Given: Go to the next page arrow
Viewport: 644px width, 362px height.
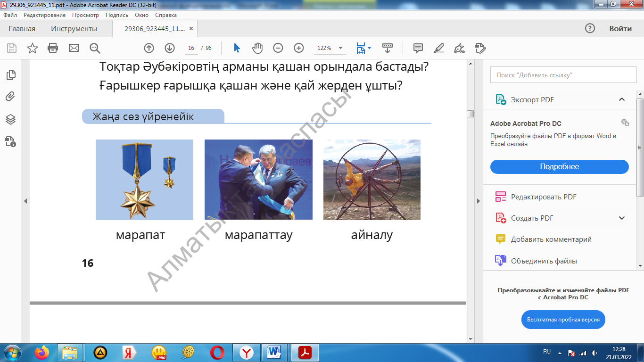Looking at the screenshot, I should pos(170,48).
